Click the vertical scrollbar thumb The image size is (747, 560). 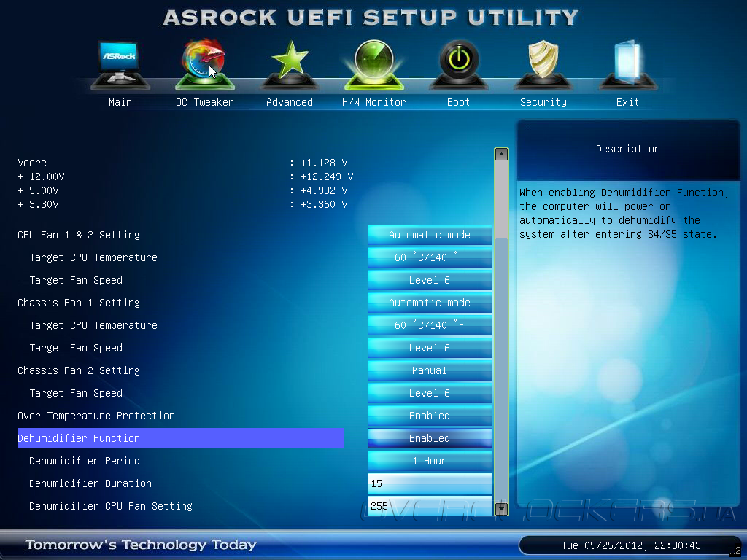tap(501, 370)
